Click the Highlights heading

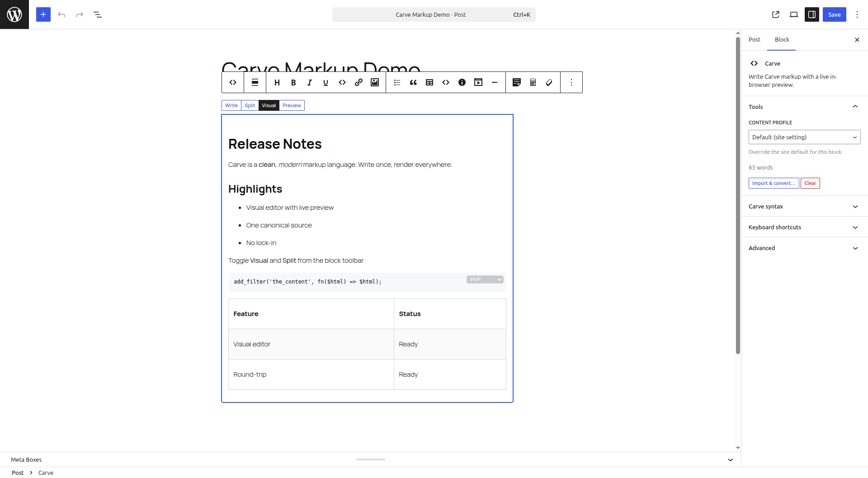click(255, 189)
